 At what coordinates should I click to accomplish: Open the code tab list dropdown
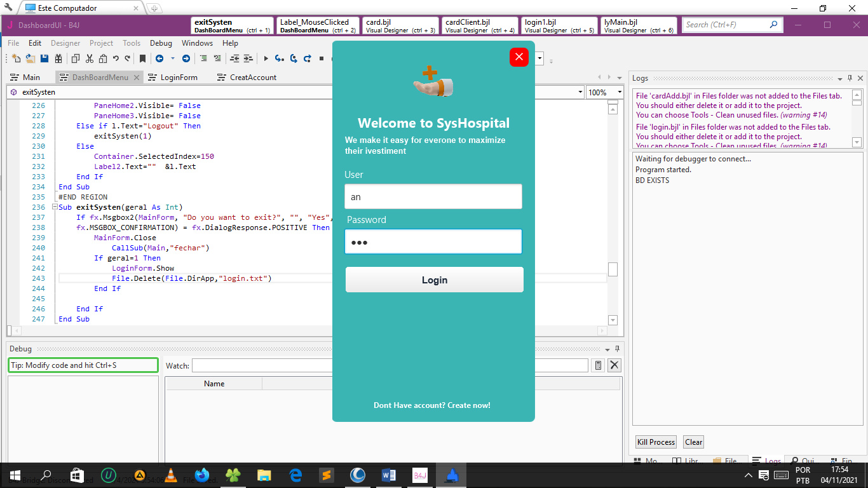point(618,77)
